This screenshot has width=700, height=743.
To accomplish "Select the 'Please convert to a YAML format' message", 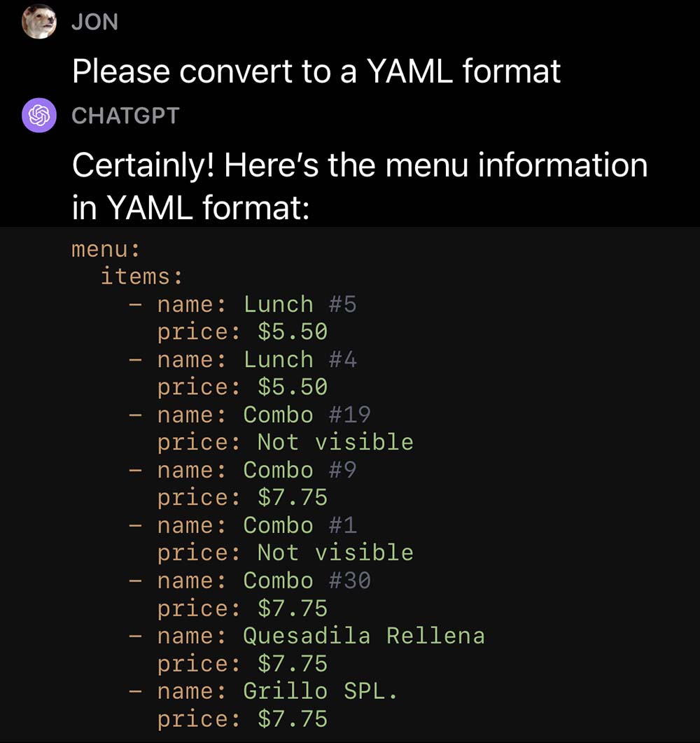I will pos(316,71).
